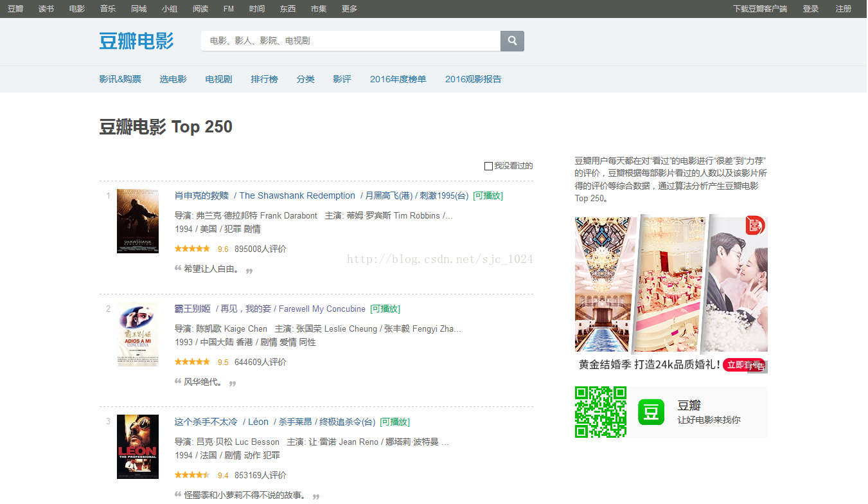
Task: Open 同城 in the top bar
Action: click(x=139, y=9)
